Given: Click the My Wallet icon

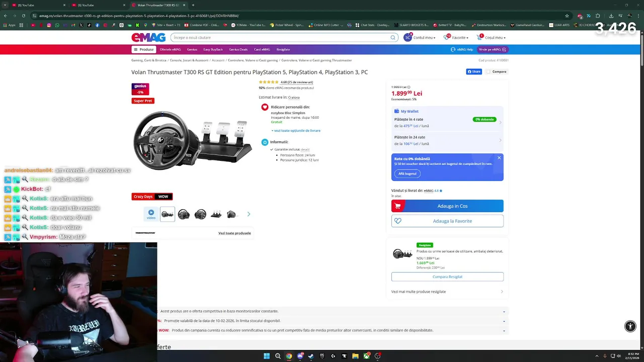Looking at the screenshot, I should click(x=397, y=111).
